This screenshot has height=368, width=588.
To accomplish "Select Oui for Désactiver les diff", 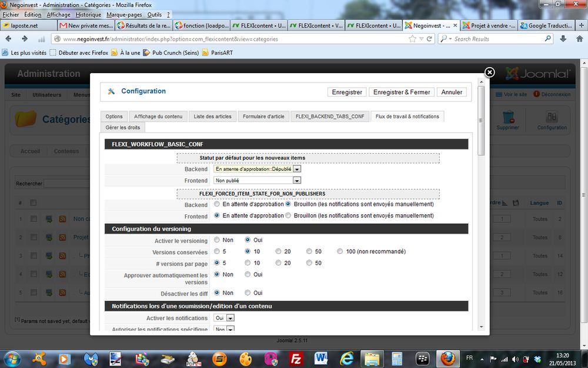I will point(248,293).
